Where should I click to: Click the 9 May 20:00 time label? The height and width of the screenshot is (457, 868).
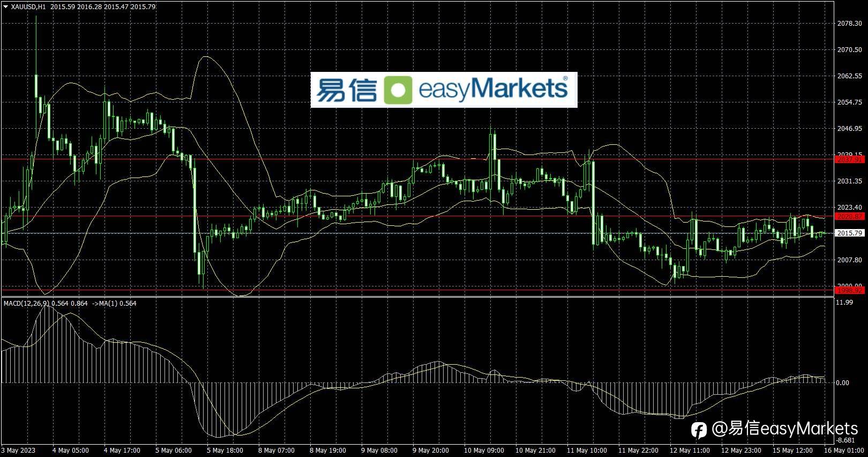[431, 451]
